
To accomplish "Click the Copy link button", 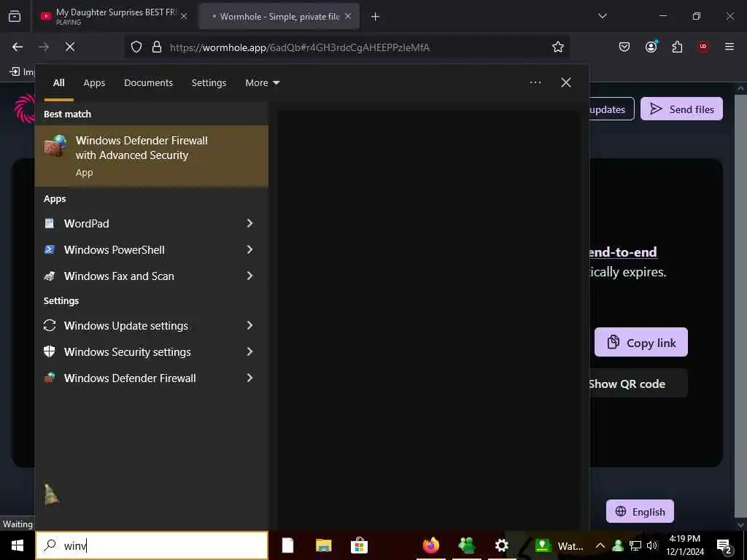I will [641, 343].
